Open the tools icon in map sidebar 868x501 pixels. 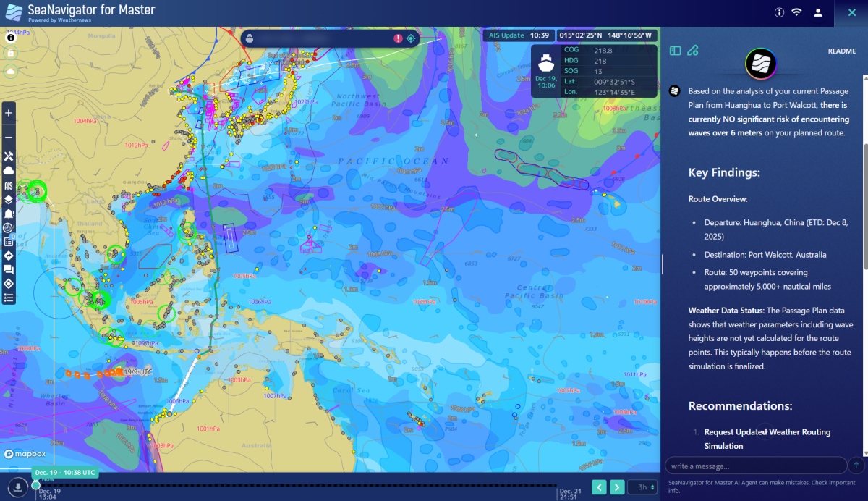9,156
